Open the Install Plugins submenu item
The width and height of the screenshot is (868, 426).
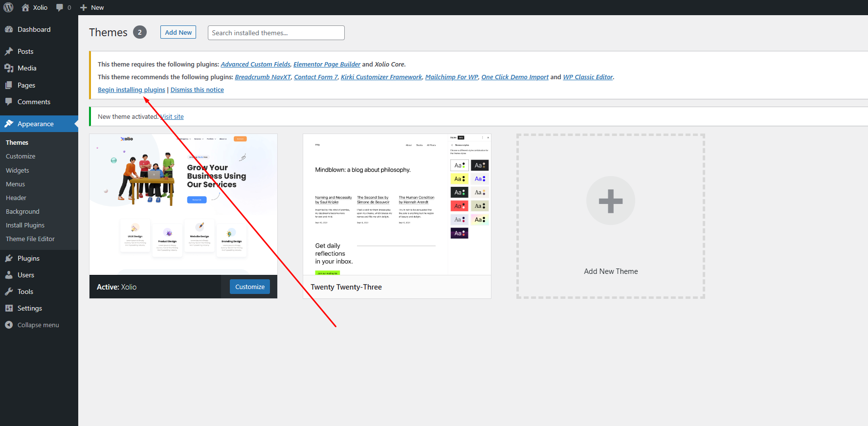pos(25,225)
